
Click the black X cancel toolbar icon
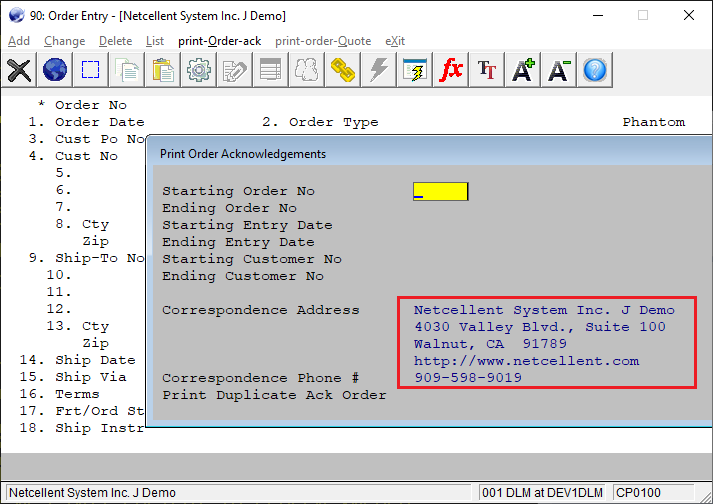(19, 70)
